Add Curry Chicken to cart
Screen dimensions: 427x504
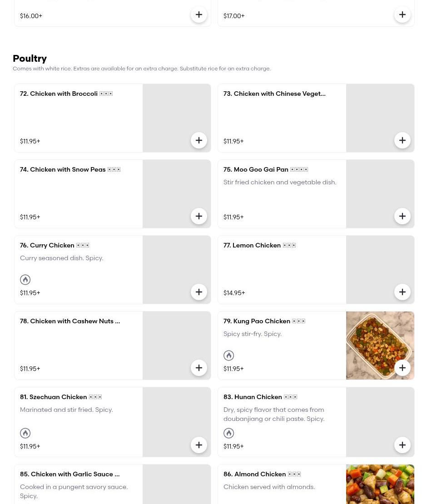tap(199, 292)
